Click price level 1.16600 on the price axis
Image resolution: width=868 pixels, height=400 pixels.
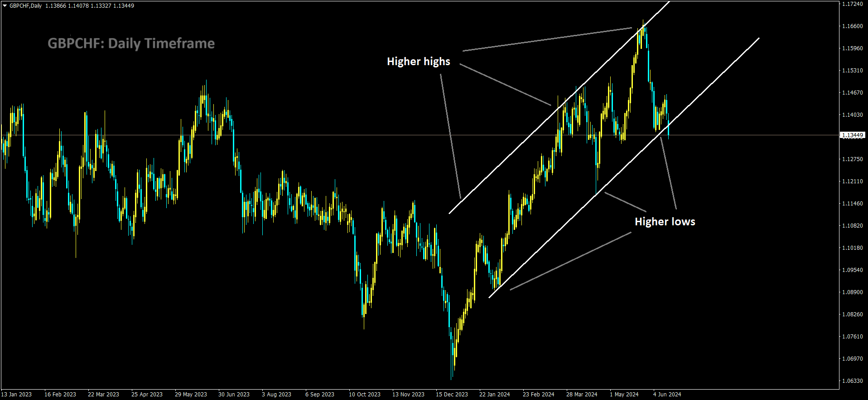click(x=852, y=26)
